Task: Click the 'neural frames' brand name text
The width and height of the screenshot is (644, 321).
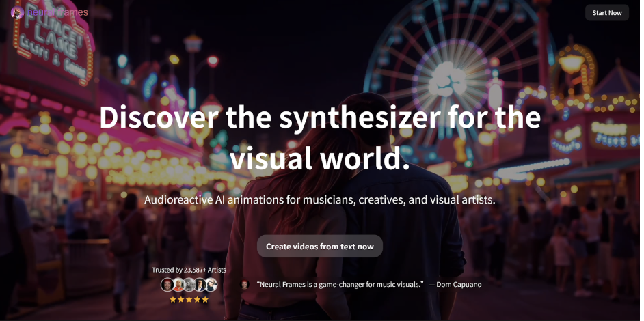Action: point(58,12)
